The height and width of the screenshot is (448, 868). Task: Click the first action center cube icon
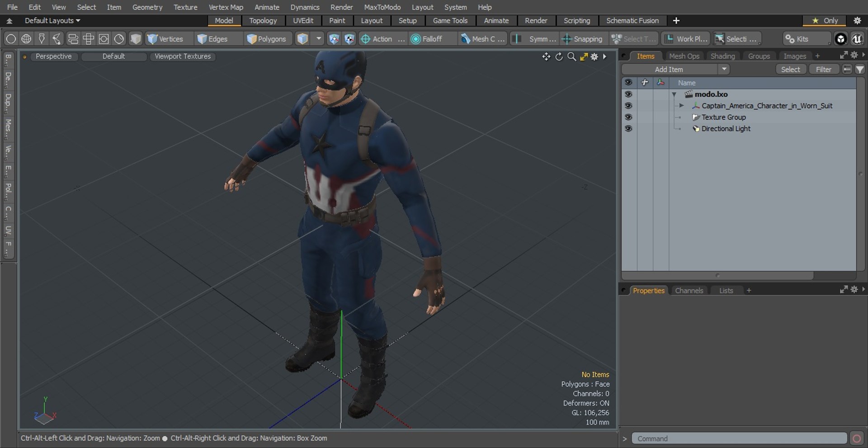334,39
